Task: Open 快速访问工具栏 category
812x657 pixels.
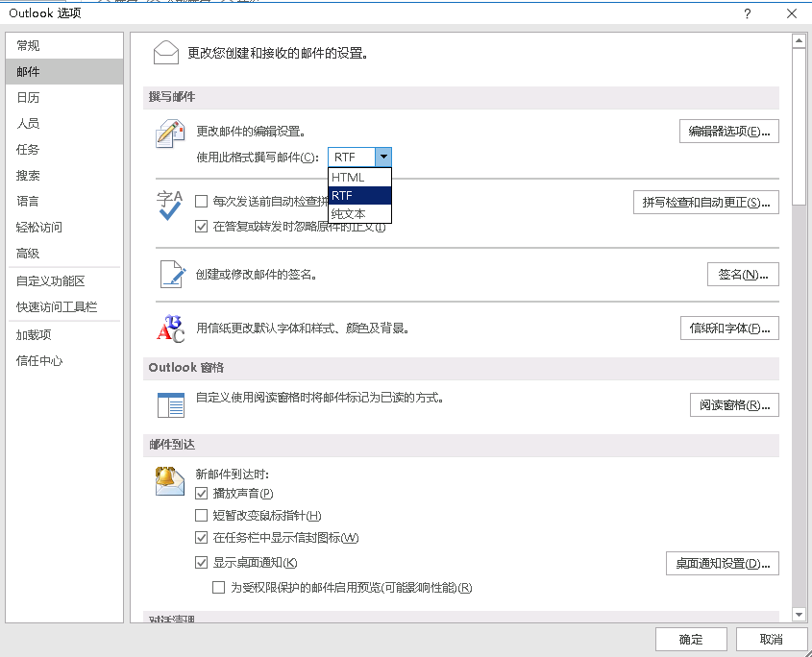Action: click(64, 307)
